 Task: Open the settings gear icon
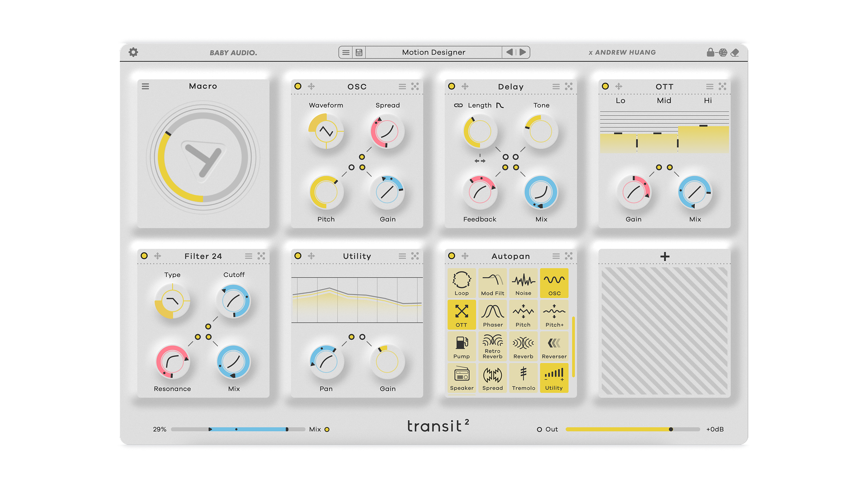click(133, 52)
